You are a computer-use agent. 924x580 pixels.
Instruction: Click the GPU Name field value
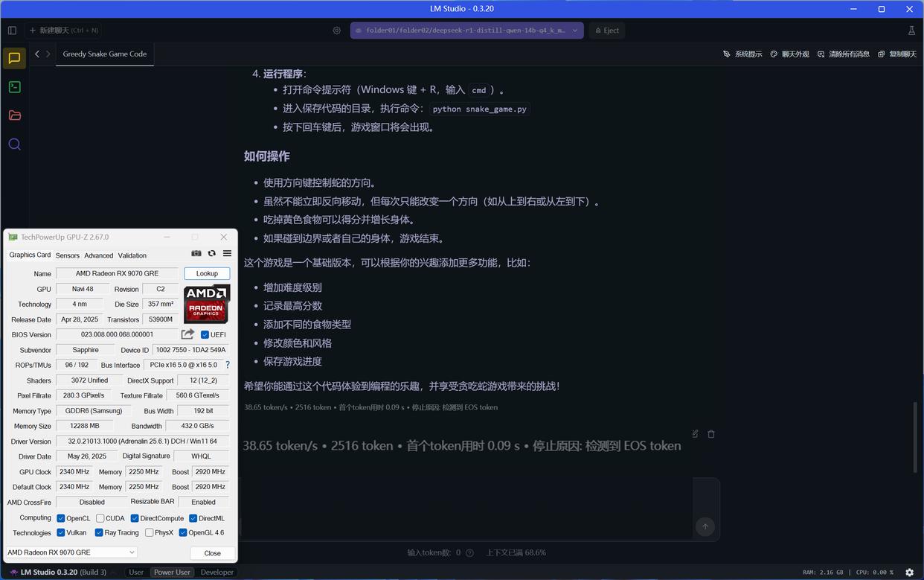(x=117, y=273)
